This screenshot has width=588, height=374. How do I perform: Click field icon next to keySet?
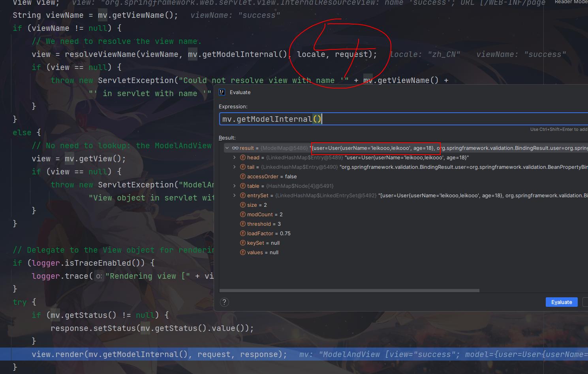[243, 243]
